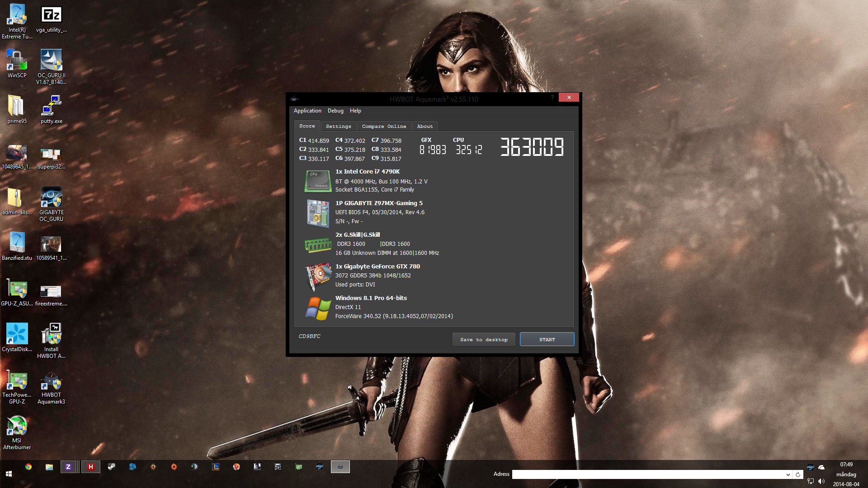Open the Application menu in Aquamark
The image size is (868, 488).
[307, 111]
